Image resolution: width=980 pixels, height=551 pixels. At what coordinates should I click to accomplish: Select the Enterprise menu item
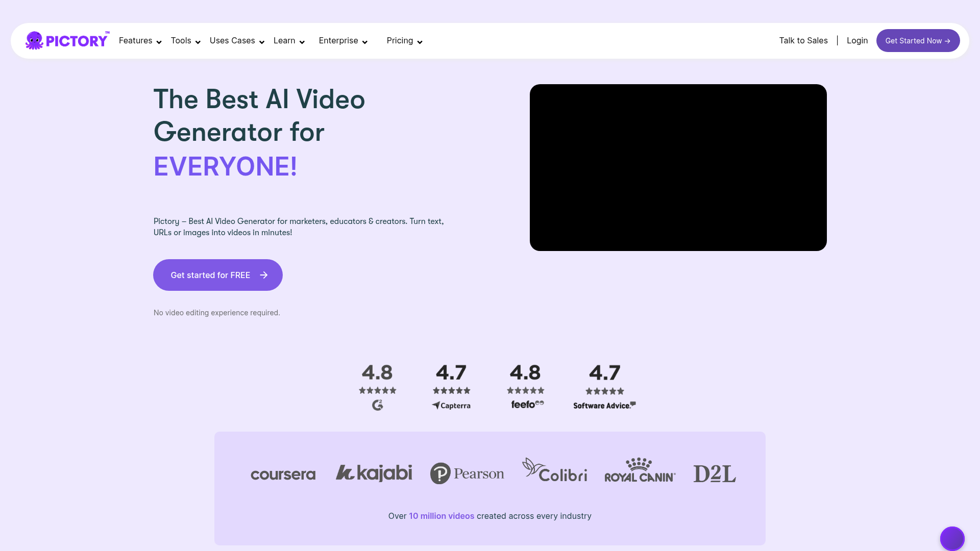pyautogui.click(x=338, y=40)
